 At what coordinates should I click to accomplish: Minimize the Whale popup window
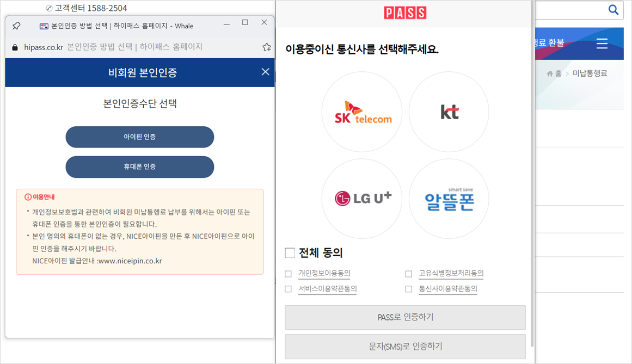pos(226,24)
